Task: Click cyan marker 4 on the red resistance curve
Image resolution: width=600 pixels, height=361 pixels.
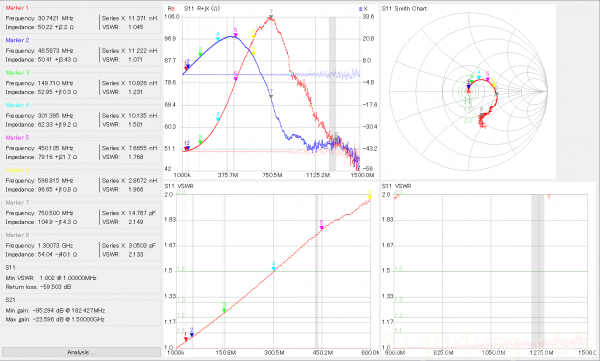Action: pos(218,119)
